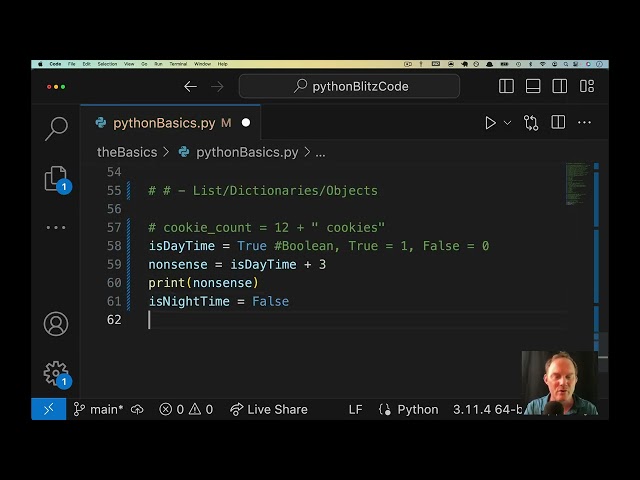640x480 pixels.
Task: Open the Accounts menu icon
Action: (x=56, y=324)
